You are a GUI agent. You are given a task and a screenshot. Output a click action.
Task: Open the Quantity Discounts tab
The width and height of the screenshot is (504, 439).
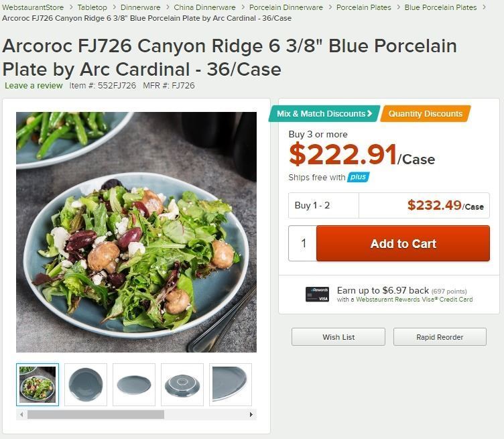[x=426, y=114]
